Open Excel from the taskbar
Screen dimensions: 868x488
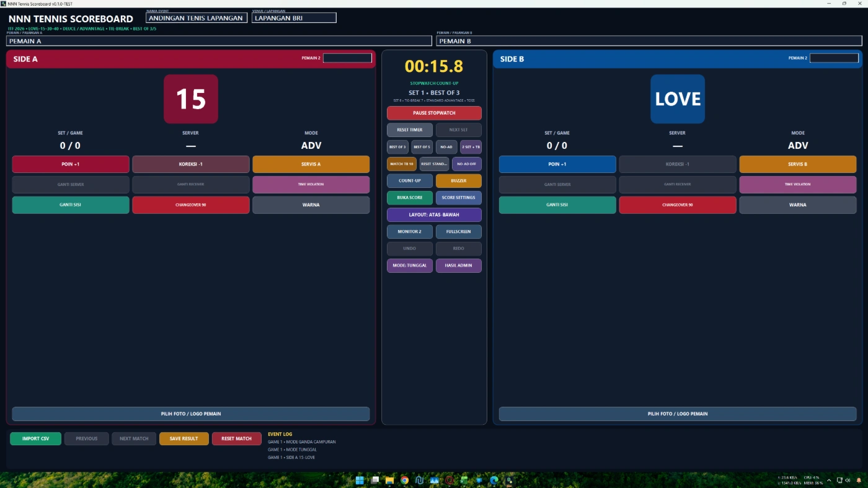pyautogui.click(x=464, y=480)
